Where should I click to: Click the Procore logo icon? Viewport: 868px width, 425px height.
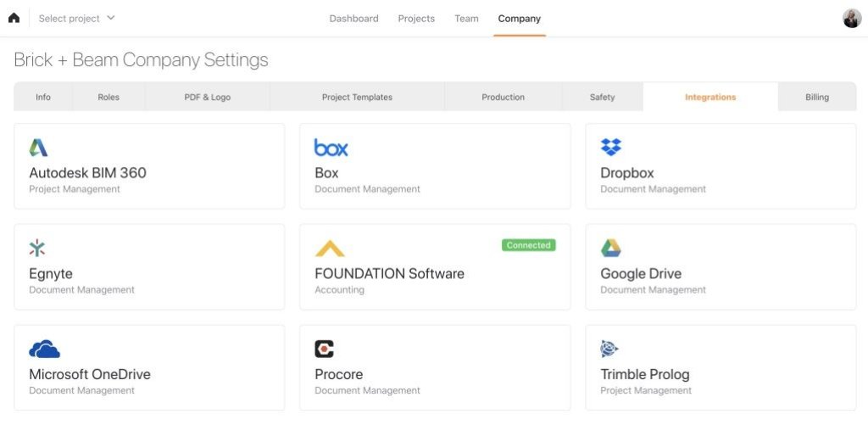pyautogui.click(x=325, y=349)
